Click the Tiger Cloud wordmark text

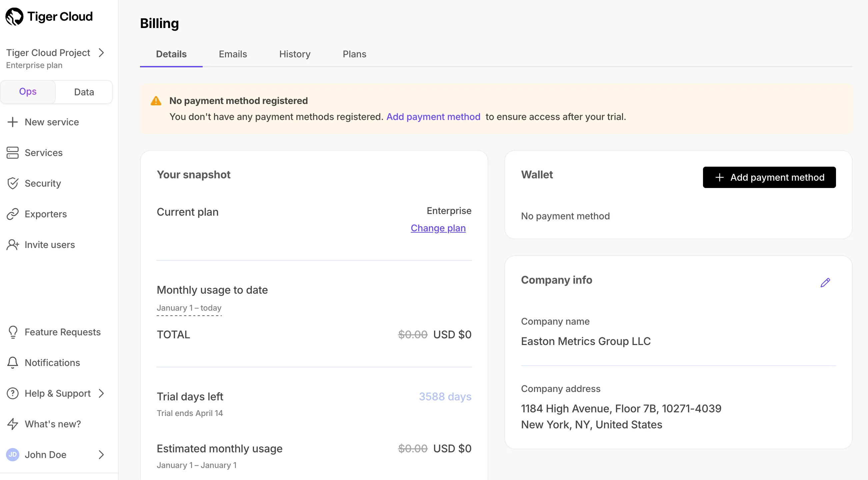pos(60,17)
